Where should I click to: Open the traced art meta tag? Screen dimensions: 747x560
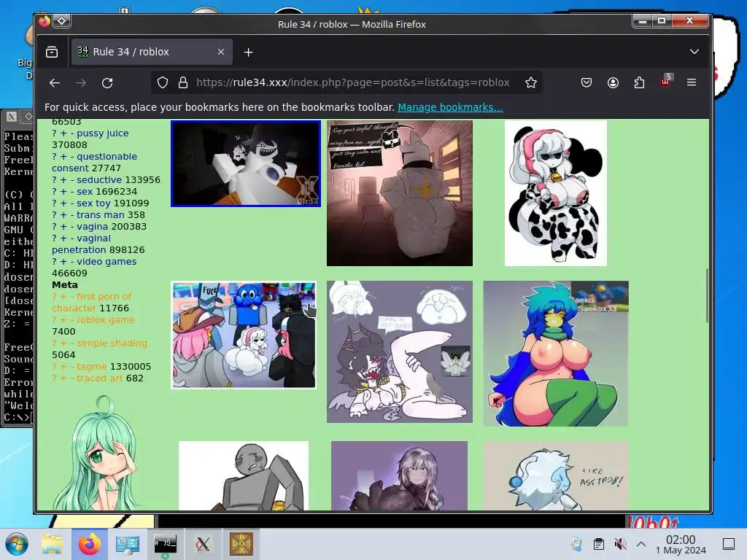point(99,378)
